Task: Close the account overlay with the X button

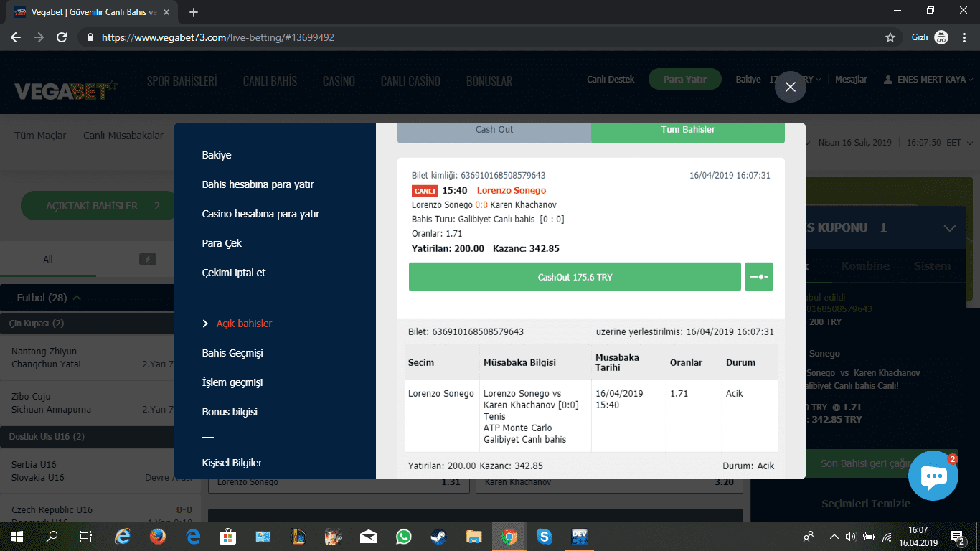Action: pos(790,87)
